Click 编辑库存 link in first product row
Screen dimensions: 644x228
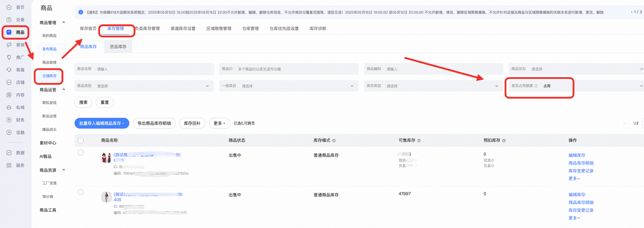[577, 155]
